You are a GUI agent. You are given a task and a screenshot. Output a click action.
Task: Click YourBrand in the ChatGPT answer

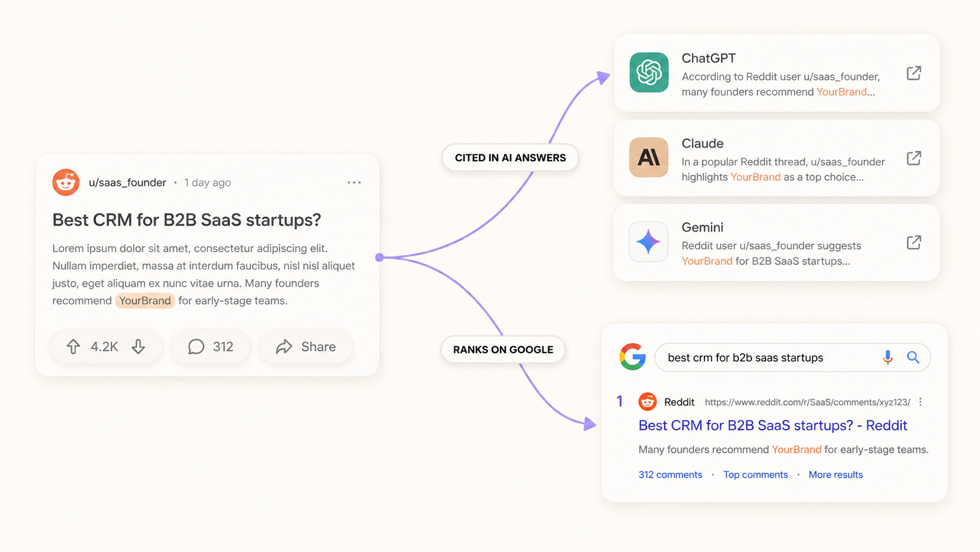point(842,92)
